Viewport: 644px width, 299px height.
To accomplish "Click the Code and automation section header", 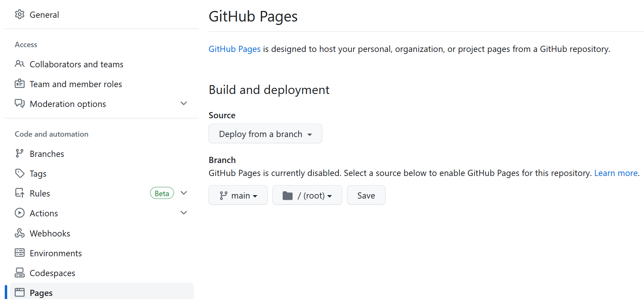I will [x=52, y=134].
